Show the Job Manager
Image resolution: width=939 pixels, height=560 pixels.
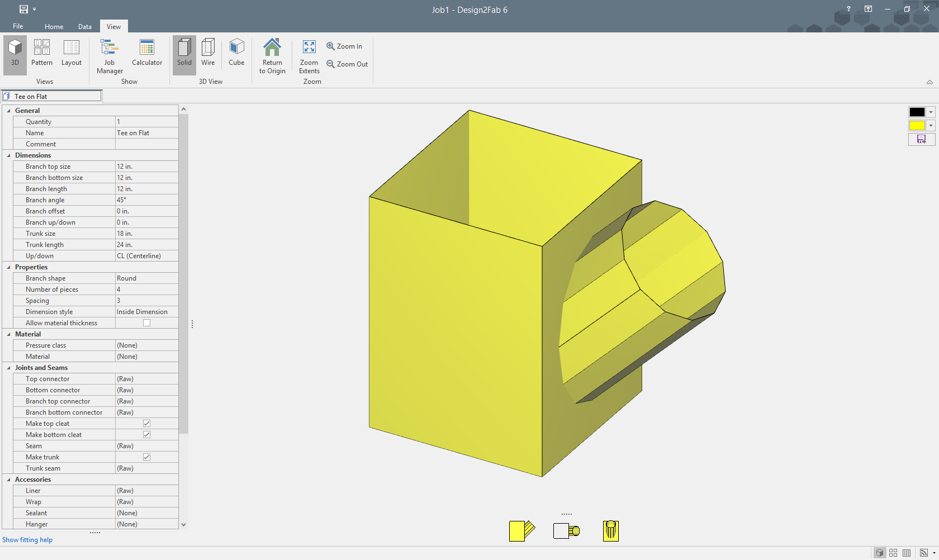pos(110,55)
